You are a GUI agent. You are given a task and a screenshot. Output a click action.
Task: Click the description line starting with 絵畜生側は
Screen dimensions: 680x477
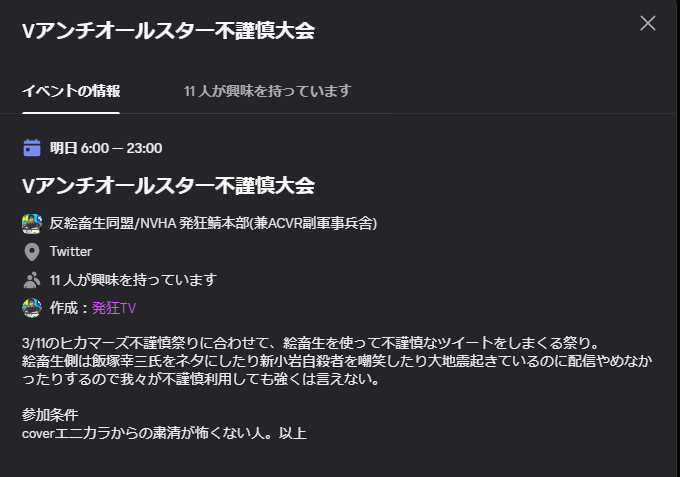click(300, 361)
